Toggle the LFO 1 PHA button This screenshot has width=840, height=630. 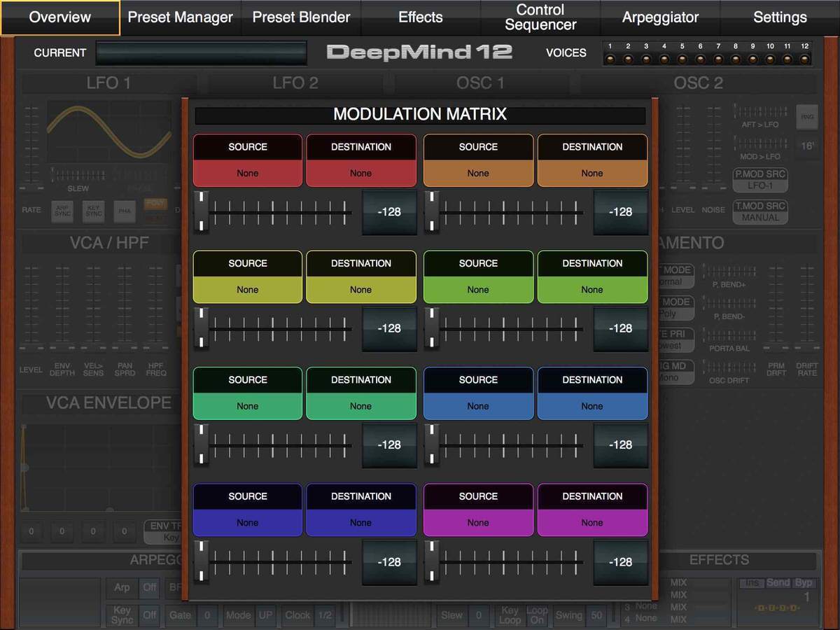pos(125,210)
